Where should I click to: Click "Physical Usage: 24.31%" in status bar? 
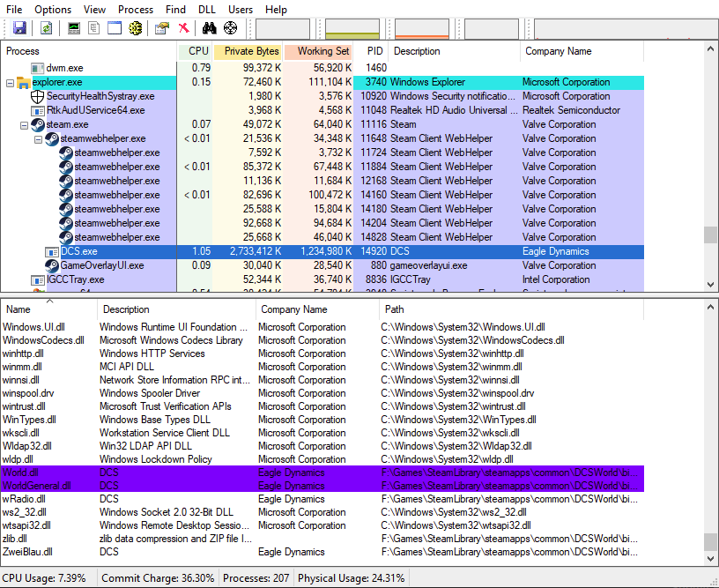tap(352, 578)
